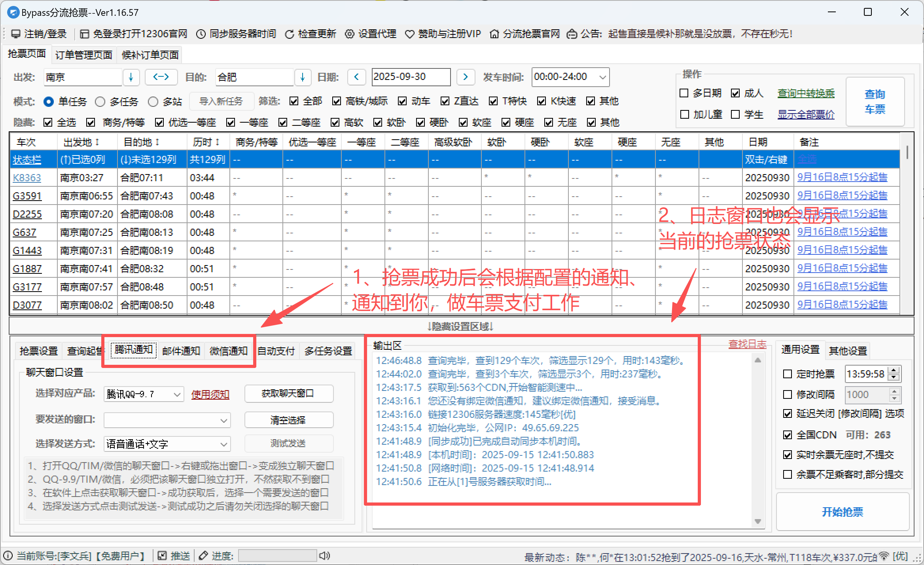Enable the 定时抢票 checkbox
924x565 pixels.
(788, 374)
